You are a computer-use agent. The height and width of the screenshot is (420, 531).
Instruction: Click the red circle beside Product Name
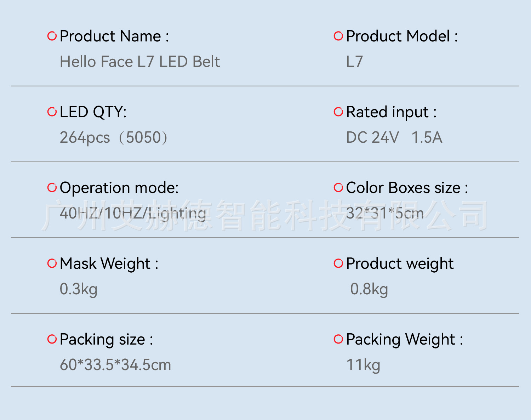click(52, 36)
